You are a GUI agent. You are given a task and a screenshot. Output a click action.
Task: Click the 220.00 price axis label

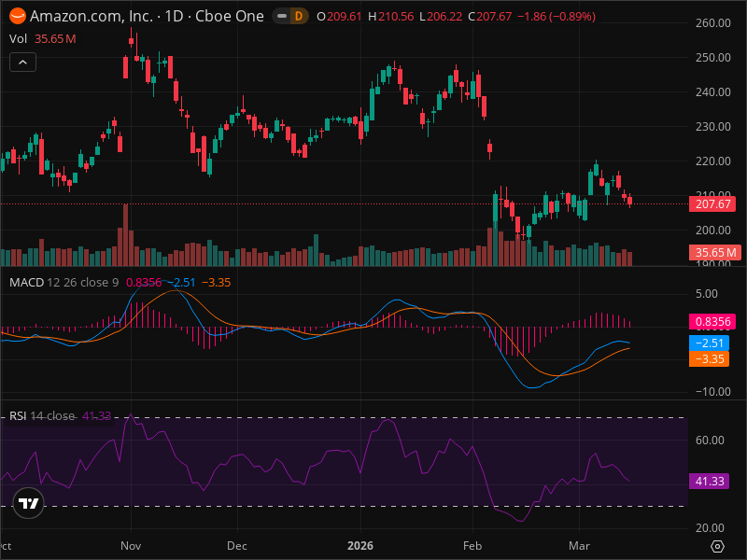pos(713,161)
